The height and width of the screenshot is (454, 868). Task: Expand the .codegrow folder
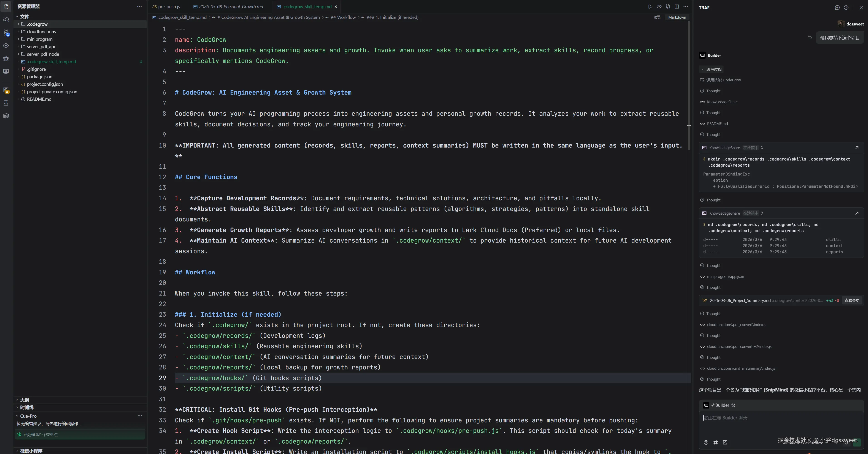[x=37, y=24]
